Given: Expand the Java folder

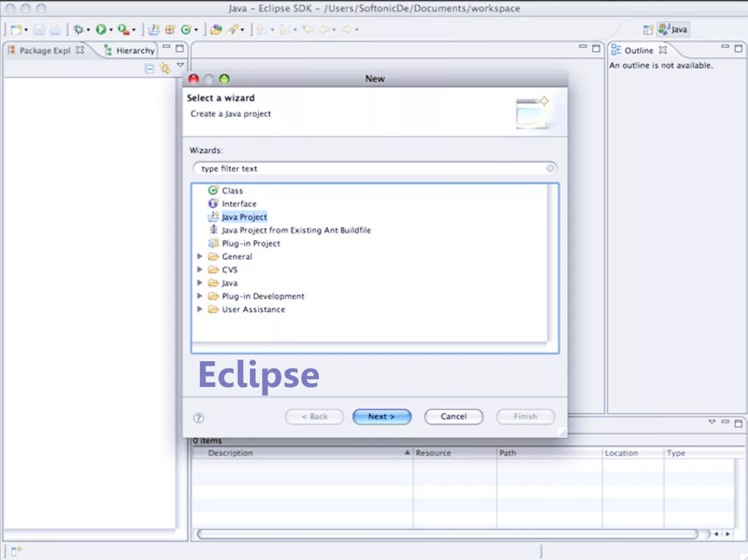Looking at the screenshot, I should (x=200, y=283).
